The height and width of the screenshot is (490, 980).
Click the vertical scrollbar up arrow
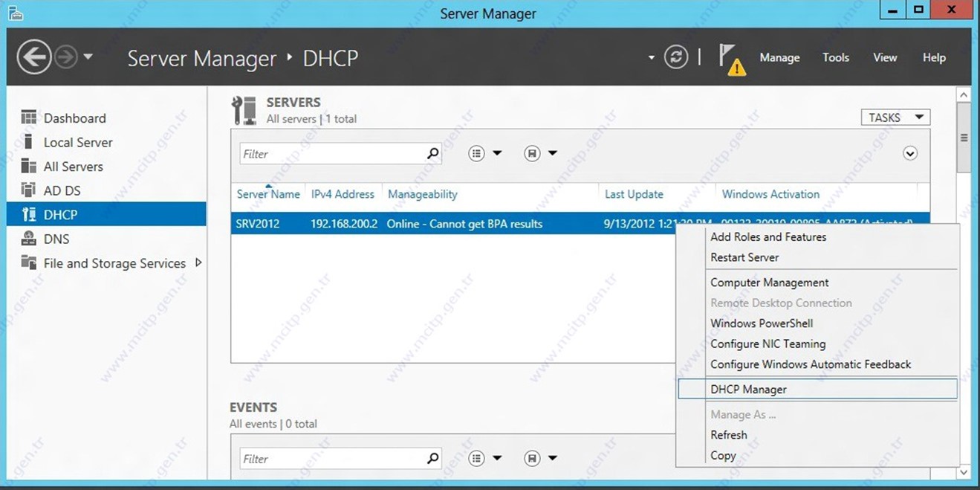click(x=964, y=95)
